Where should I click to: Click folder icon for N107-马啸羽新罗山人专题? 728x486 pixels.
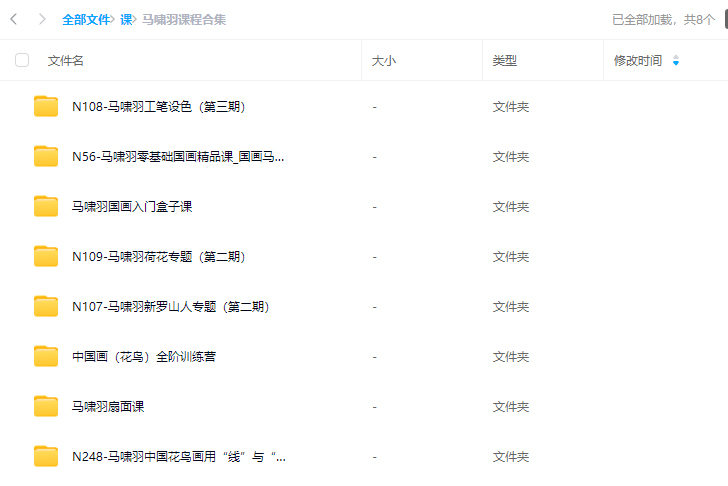[46, 307]
